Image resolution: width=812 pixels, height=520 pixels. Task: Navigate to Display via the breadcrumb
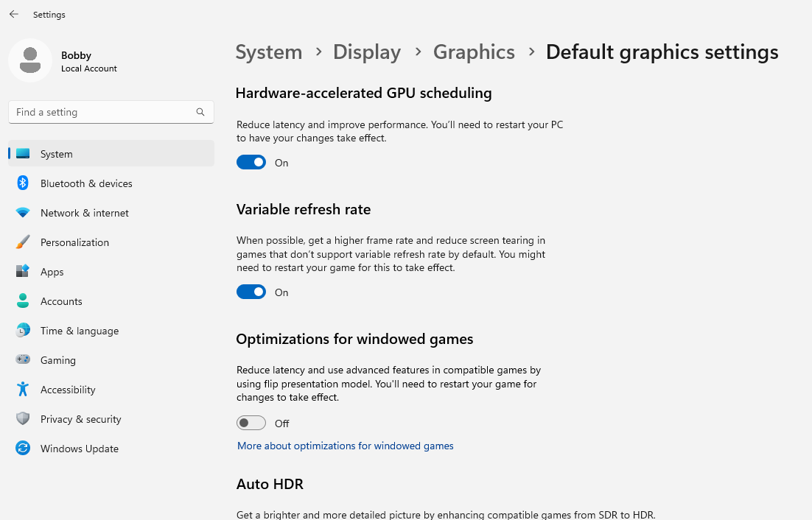(367, 52)
